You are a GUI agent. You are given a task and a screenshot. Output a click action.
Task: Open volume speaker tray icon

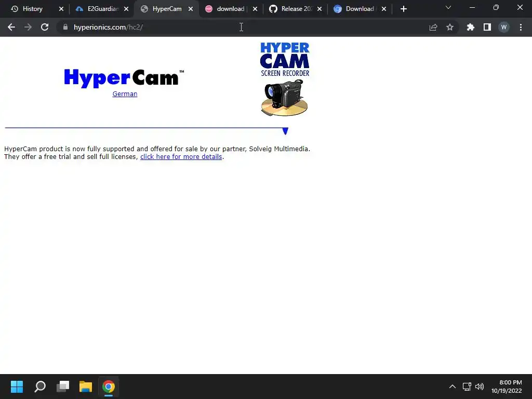480,387
